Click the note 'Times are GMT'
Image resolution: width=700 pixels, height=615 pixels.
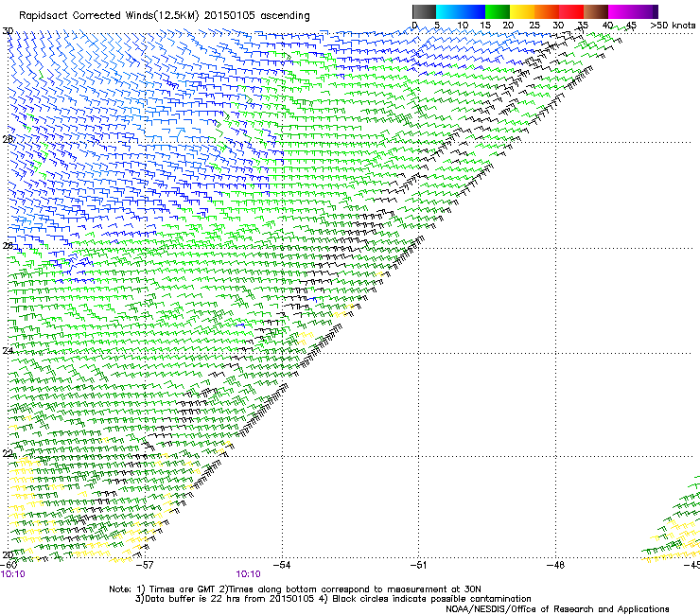click(x=183, y=589)
